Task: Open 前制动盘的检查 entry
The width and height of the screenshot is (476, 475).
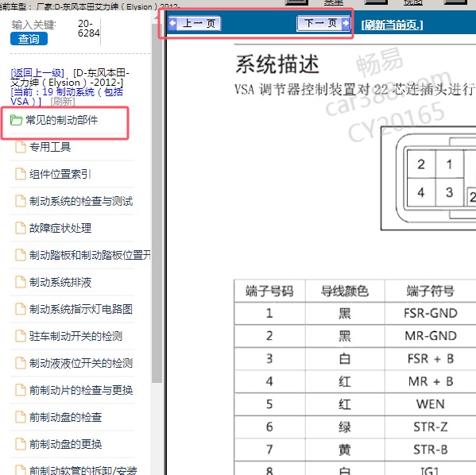Action: (66, 417)
